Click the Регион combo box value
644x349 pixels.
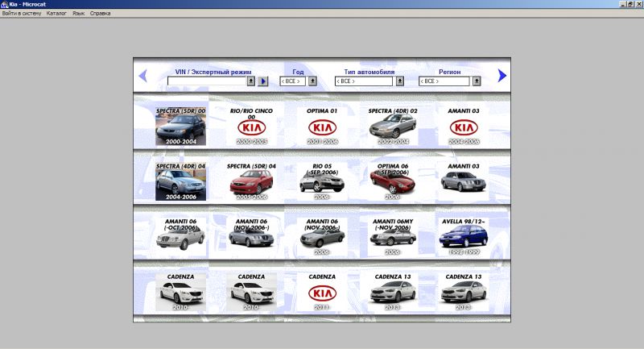coord(444,81)
